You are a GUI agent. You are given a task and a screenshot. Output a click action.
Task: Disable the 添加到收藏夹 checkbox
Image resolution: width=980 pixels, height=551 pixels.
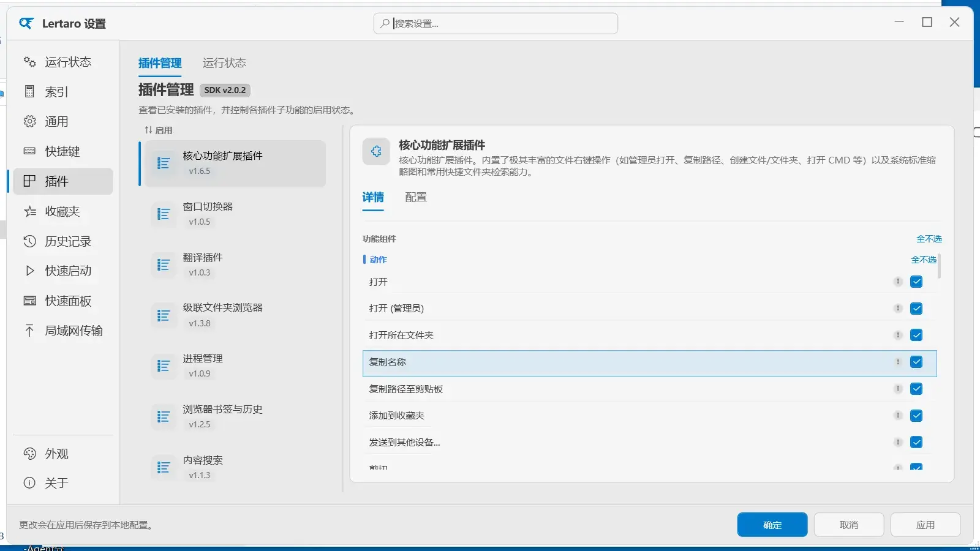pyautogui.click(x=916, y=416)
